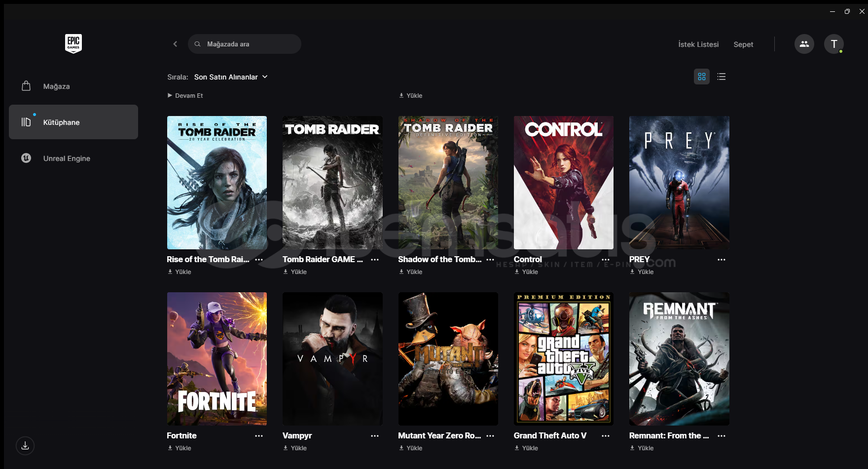
Task: Open Rise of the Tomb Raider options menu
Action: click(259, 260)
